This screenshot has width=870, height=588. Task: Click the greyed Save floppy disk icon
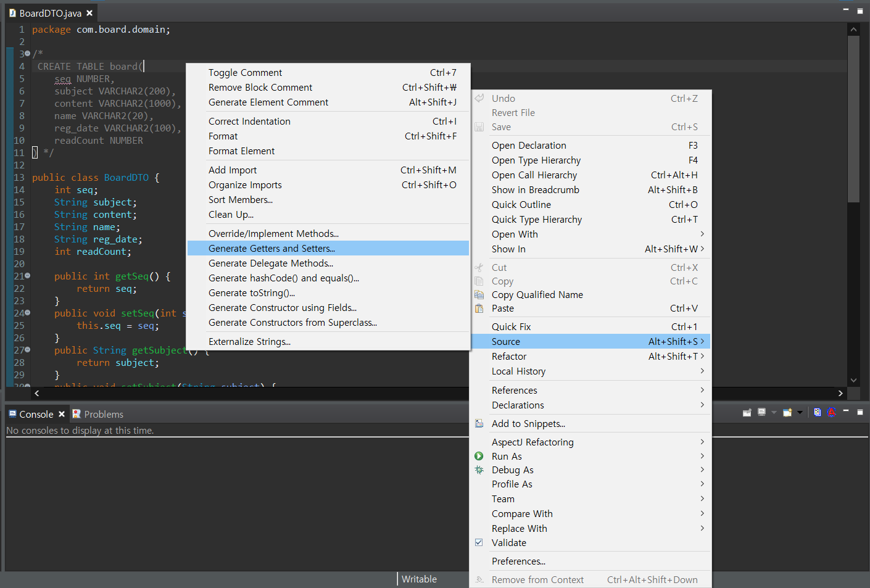point(479,126)
